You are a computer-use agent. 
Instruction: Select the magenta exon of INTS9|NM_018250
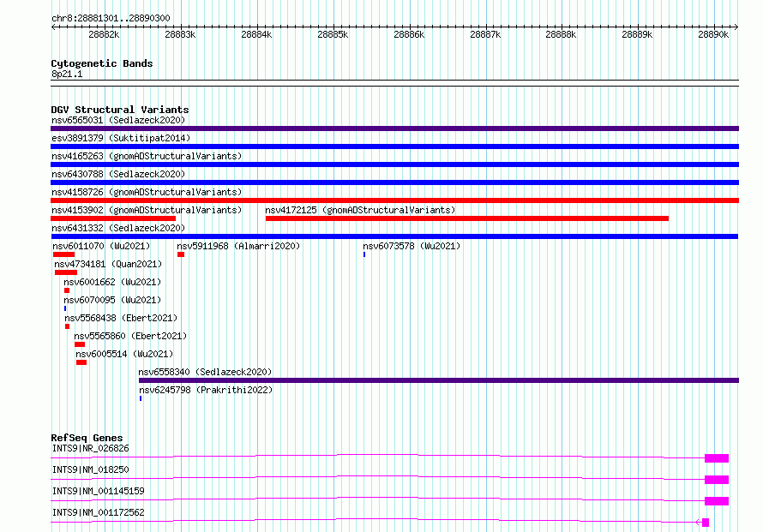click(x=717, y=480)
